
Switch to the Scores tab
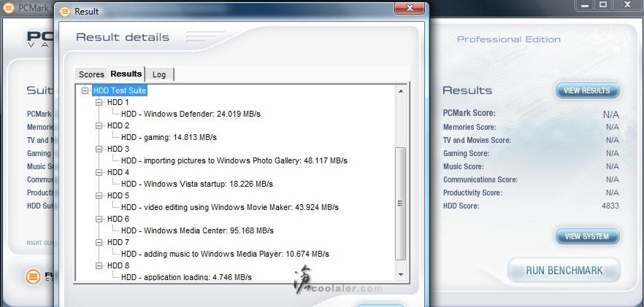(x=91, y=74)
